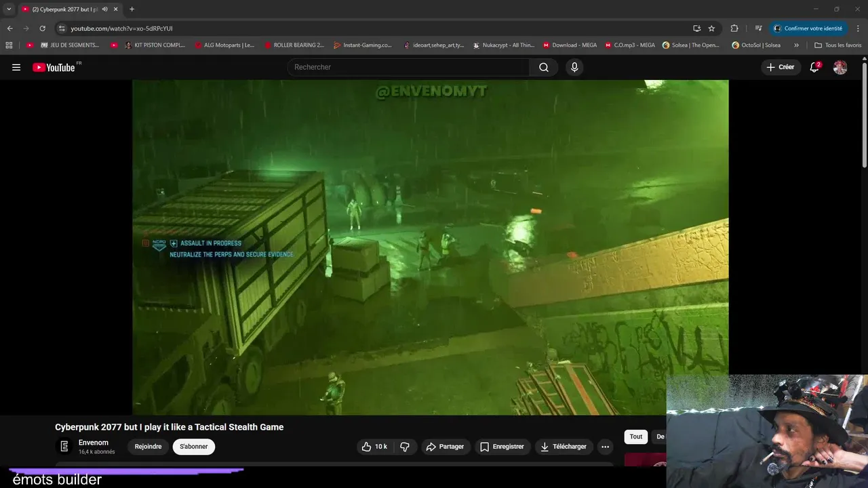Open C.O.mp3 - MEGA bookmark
The height and width of the screenshot is (488, 868).
click(630, 45)
